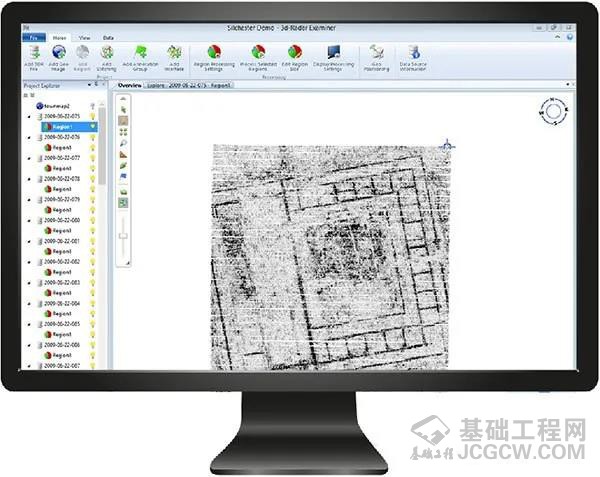The image size is (600, 477).
Task: Toggle lightbulb visibility for 2009-06-22-084
Action: pyautogui.click(x=93, y=303)
